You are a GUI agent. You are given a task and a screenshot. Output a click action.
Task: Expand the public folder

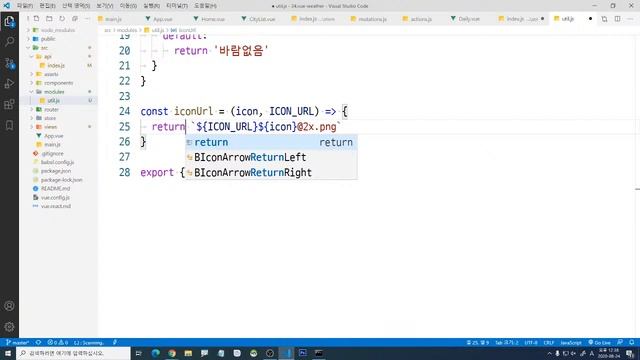(x=48, y=39)
